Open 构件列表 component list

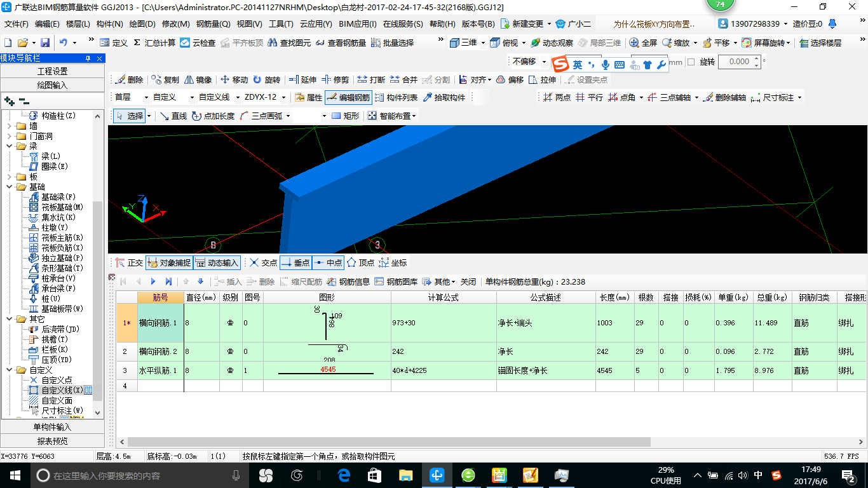pos(396,97)
